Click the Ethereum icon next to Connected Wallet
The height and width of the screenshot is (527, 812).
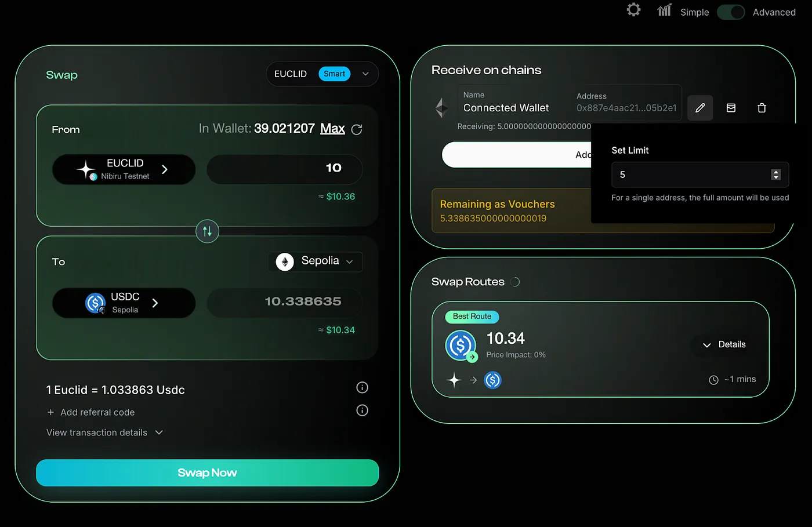(442, 108)
